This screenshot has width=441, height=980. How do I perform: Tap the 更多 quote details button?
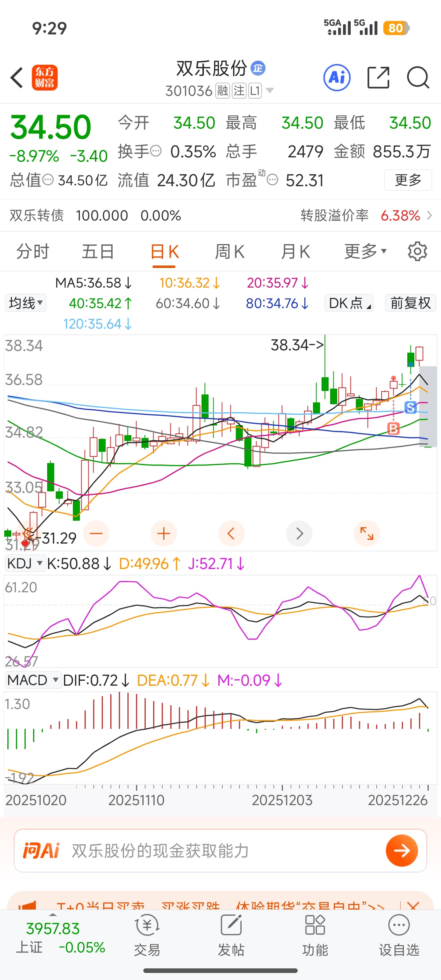tap(408, 179)
